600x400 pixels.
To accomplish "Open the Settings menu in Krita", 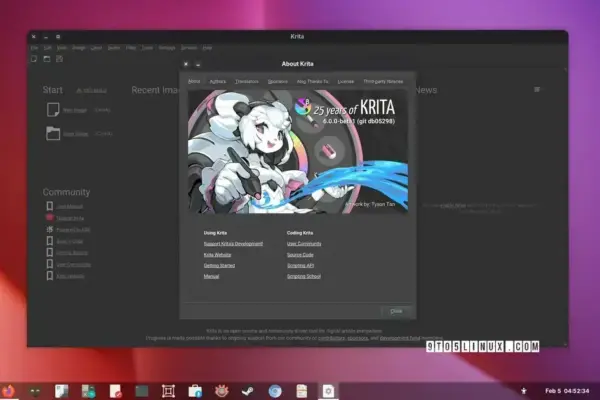I will point(167,48).
